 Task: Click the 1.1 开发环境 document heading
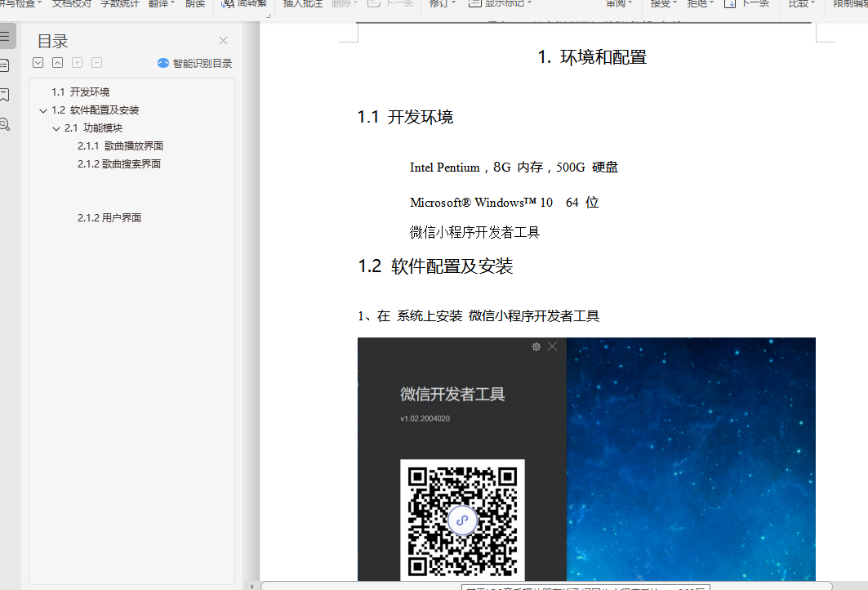pyautogui.click(x=405, y=118)
